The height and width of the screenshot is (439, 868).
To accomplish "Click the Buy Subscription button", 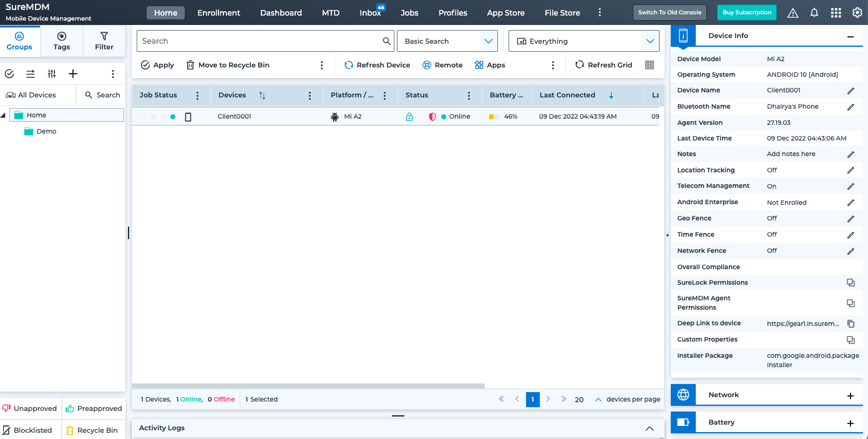I will (x=747, y=12).
